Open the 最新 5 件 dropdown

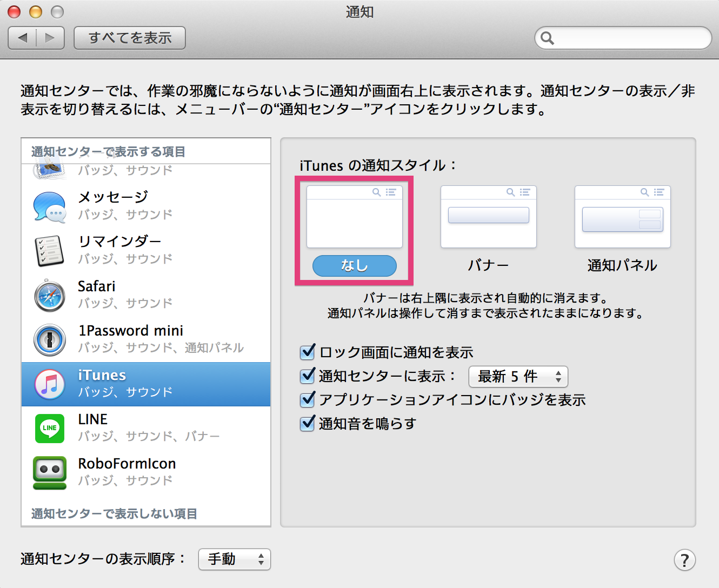pos(518,377)
